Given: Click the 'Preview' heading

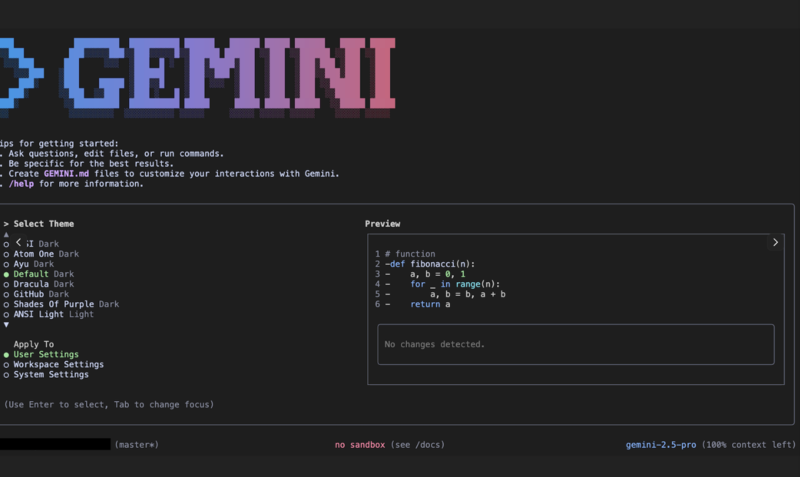Looking at the screenshot, I should pos(383,224).
